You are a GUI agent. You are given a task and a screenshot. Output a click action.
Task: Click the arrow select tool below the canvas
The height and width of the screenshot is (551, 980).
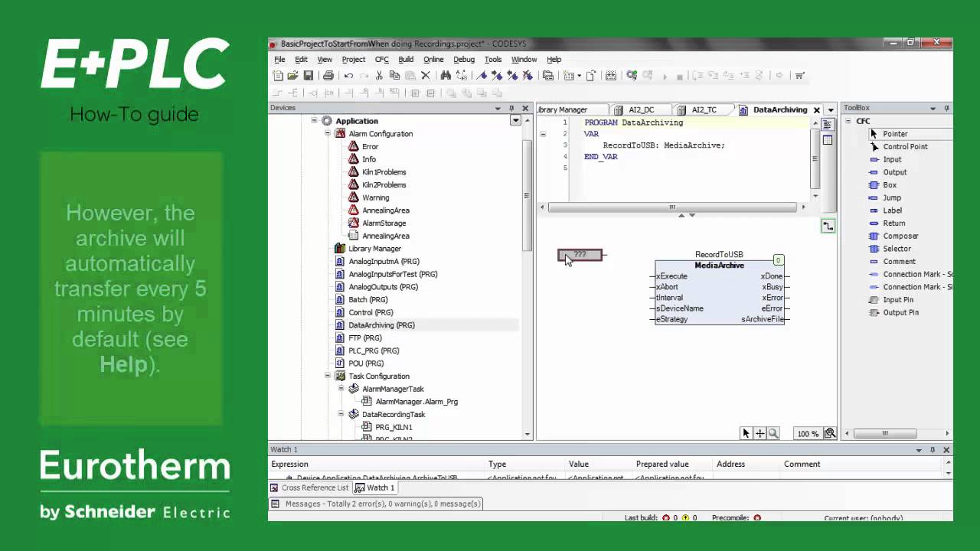[x=746, y=433]
